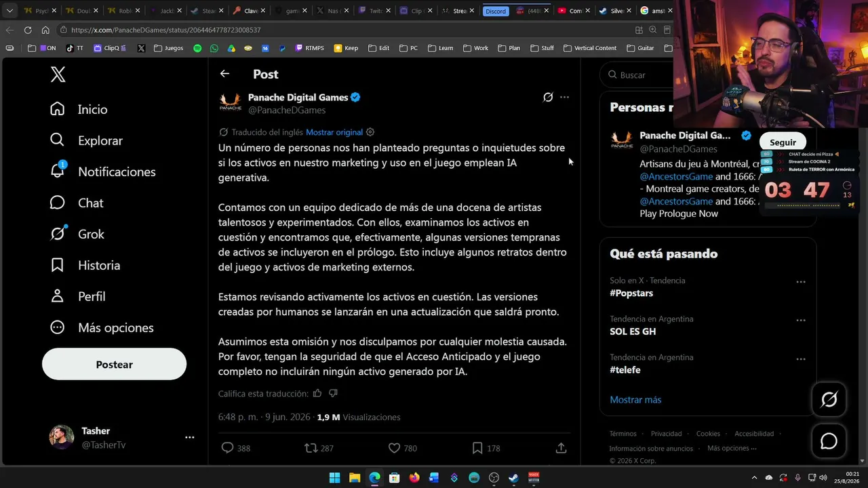The height and width of the screenshot is (488, 868).
Task: Open options for the #telefe trend
Action: click(x=801, y=359)
